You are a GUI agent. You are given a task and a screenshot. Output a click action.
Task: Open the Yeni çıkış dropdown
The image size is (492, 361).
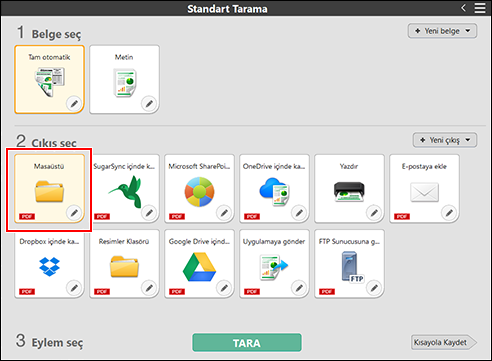[445, 140]
